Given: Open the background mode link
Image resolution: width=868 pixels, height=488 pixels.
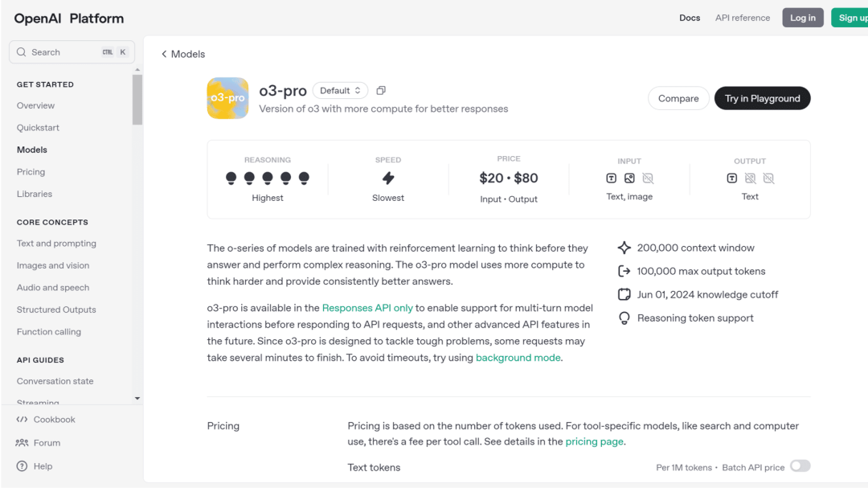Looking at the screenshot, I should pos(518,358).
